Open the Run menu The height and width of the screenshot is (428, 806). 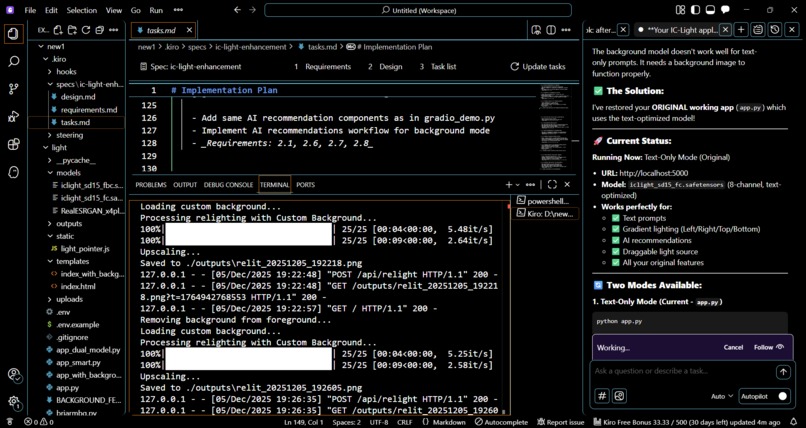[156, 10]
